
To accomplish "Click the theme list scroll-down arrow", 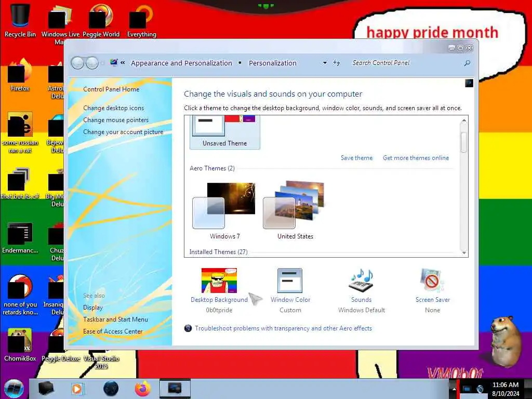I will point(464,253).
